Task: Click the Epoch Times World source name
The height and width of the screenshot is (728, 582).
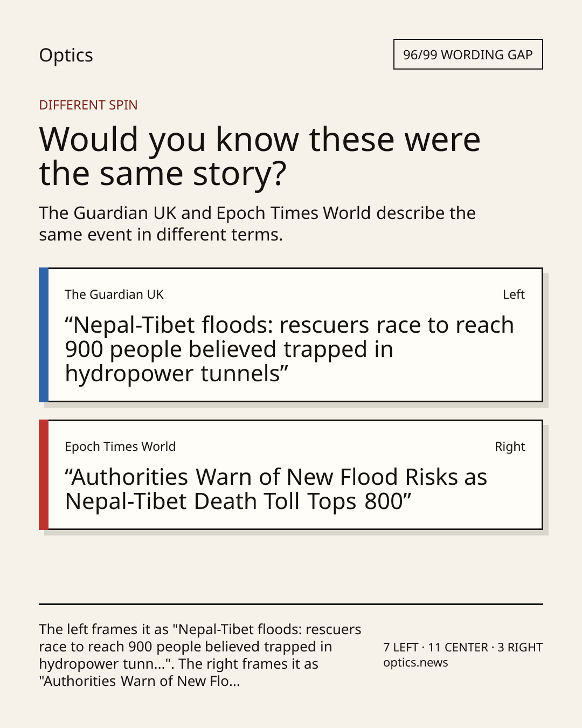Action: click(120, 447)
